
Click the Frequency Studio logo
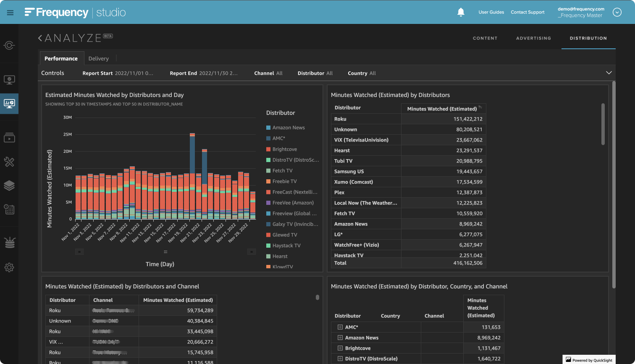[75, 13]
